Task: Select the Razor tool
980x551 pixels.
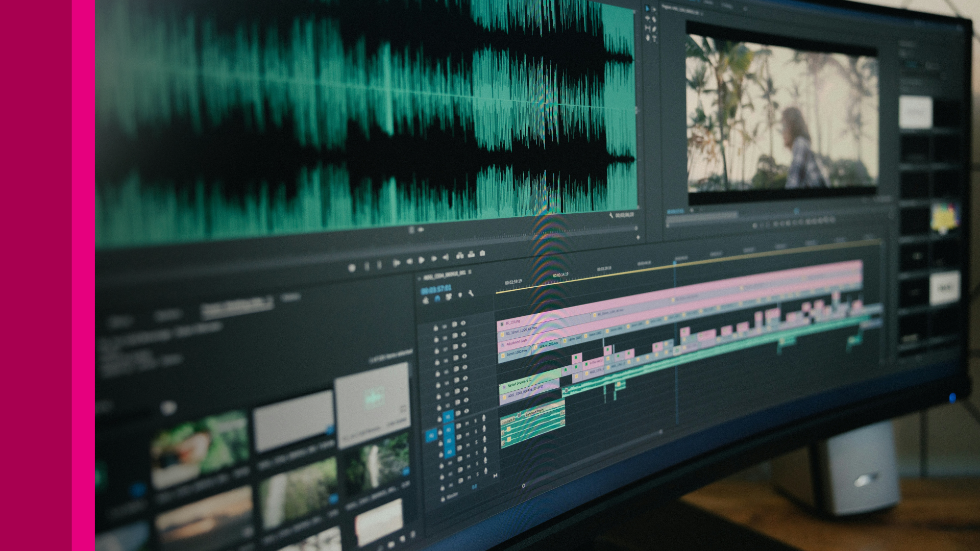Action: [654, 19]
